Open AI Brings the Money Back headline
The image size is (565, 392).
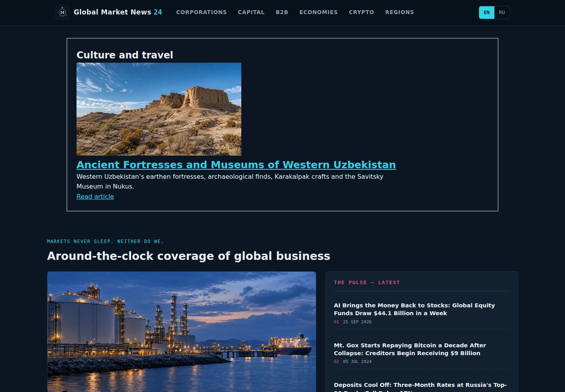[x=414, y=309]
